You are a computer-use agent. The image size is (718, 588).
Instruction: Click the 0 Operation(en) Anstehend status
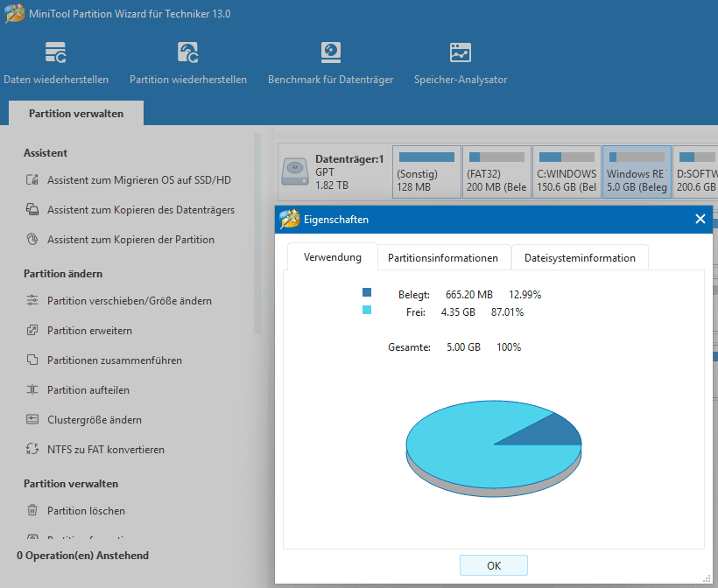83,555
